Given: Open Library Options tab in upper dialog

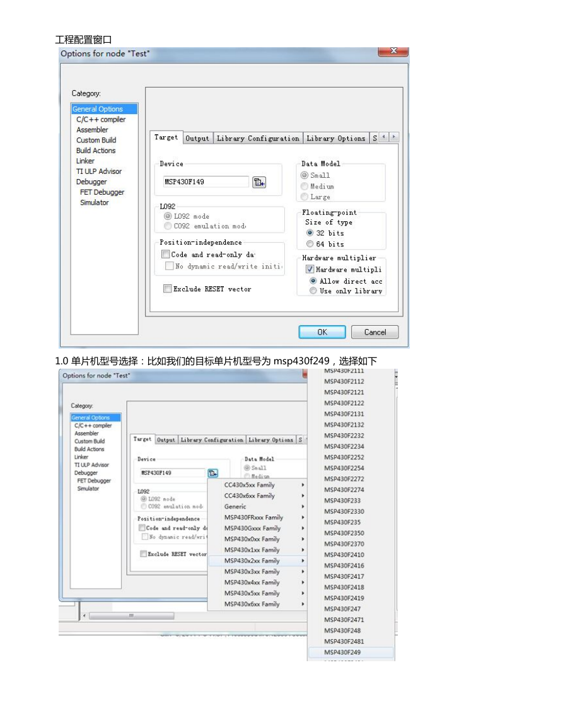Looking at the screenshot, I should point(336,139).
